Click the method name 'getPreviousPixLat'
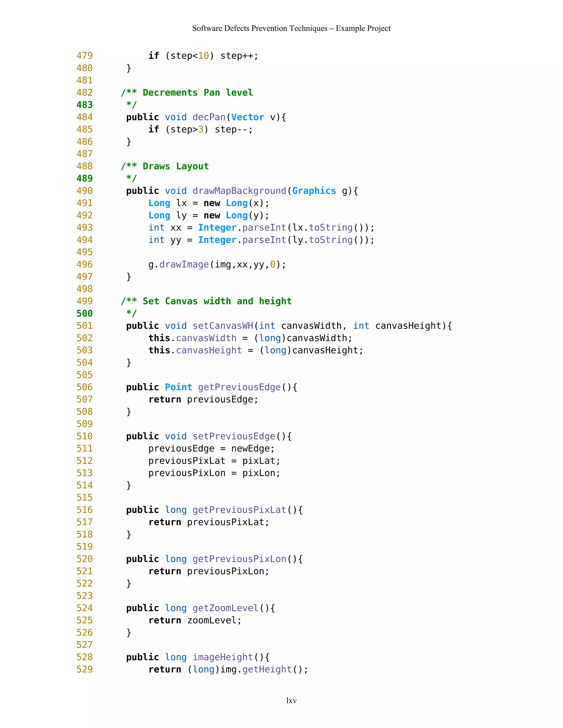This screenshot has height=728, width=563. (x=239, y=510)
